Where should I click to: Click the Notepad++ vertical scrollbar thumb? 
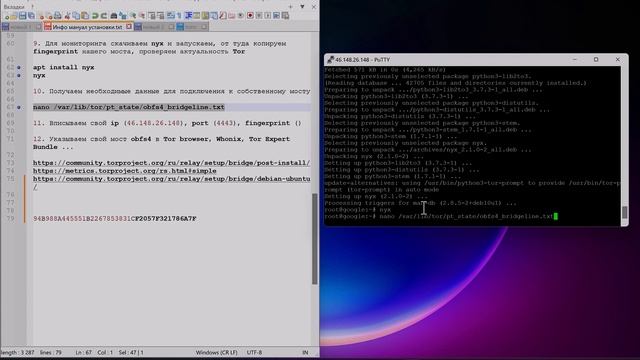(x=315, y=239)
